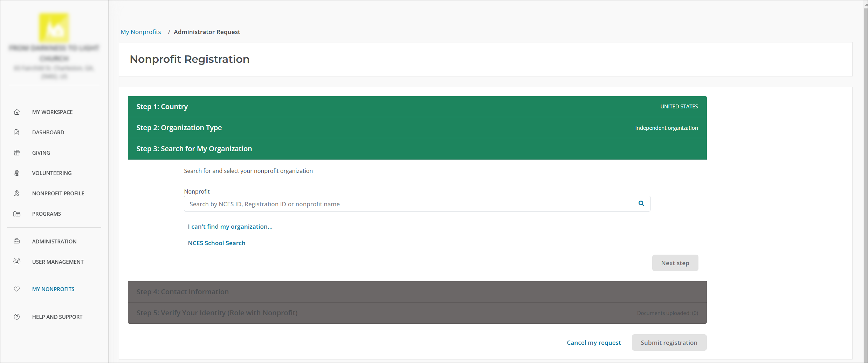Focus the Nonprofit search input field
The height and width of the screenshot is (363, 868).
pos(410,204)
